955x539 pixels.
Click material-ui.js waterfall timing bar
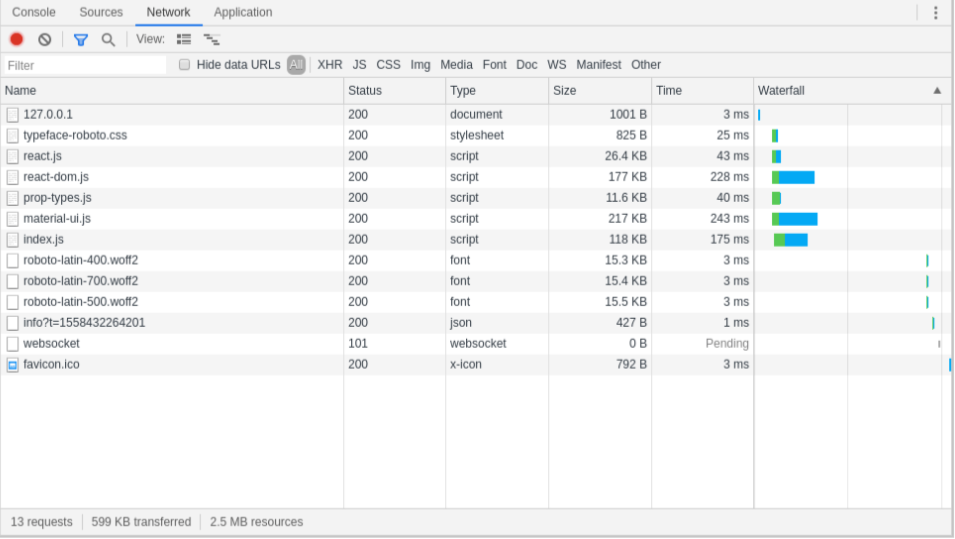795,219
